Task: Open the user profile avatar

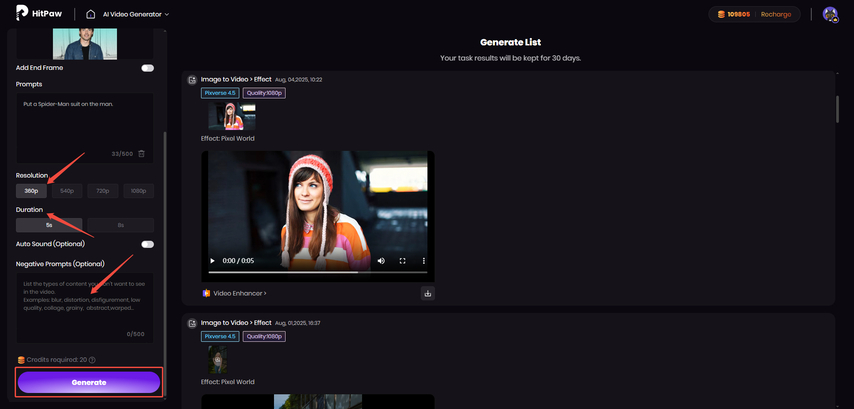Action: click(829, 14)
